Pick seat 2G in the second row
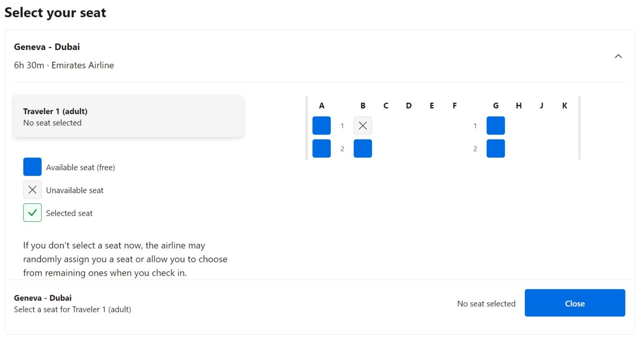Screen dimensions: 644x337 point(496,148)
